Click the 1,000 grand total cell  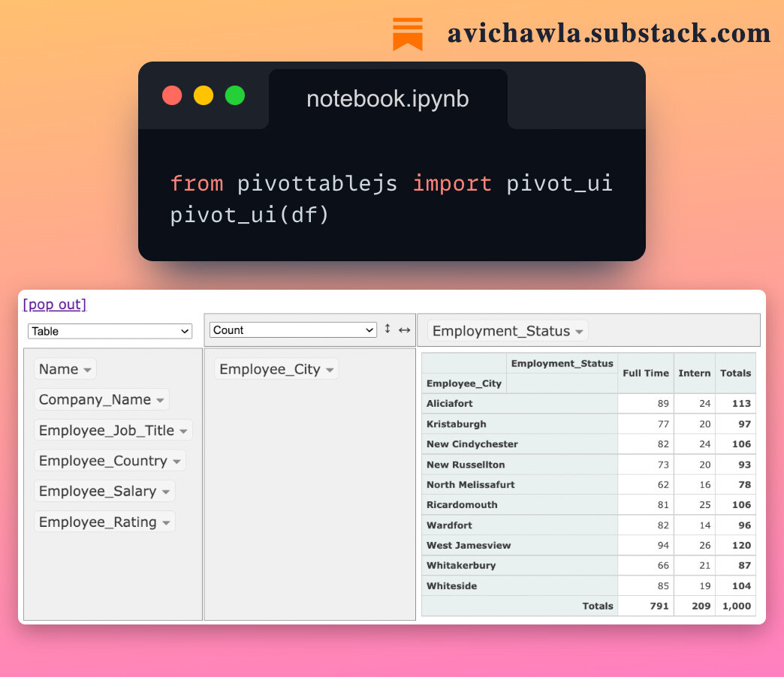(736, 606)
